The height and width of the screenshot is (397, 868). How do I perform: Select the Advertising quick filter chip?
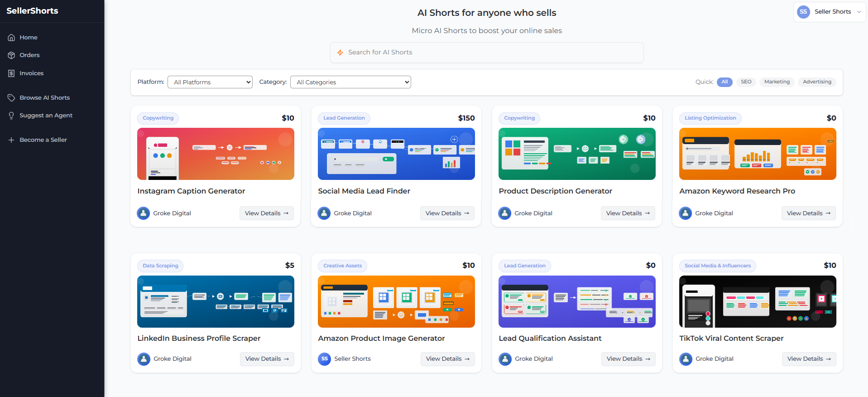(817, 82)
